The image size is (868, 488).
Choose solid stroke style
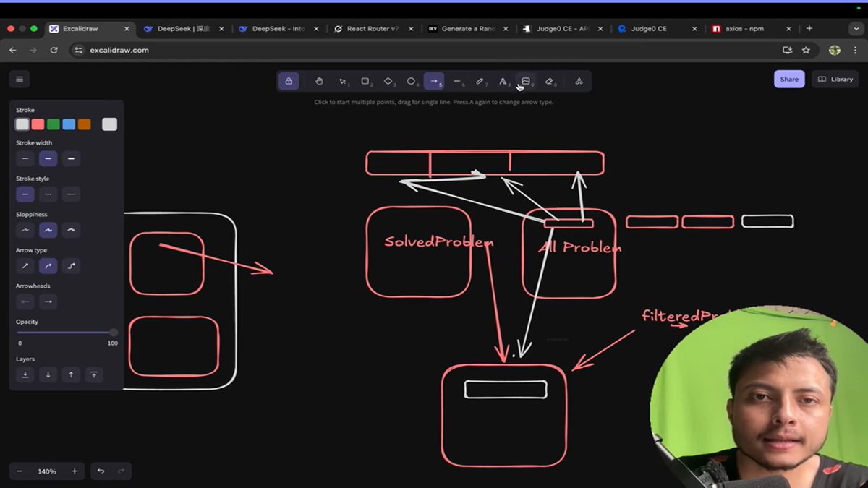[x=25, y=194]
